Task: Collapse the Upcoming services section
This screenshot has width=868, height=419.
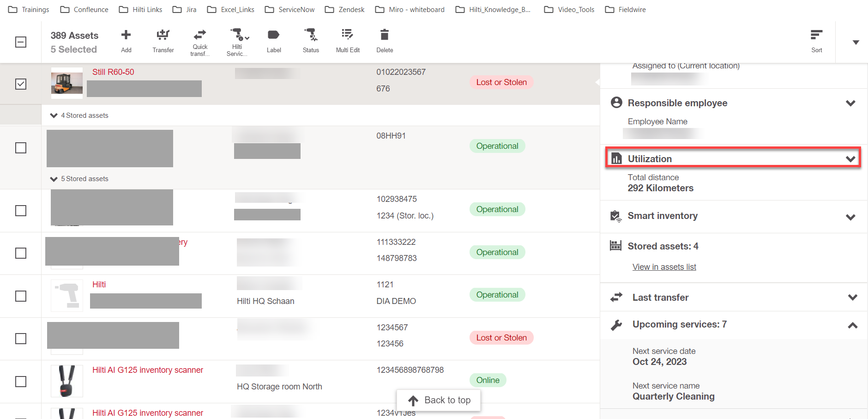Action: [x=852, y=325]
